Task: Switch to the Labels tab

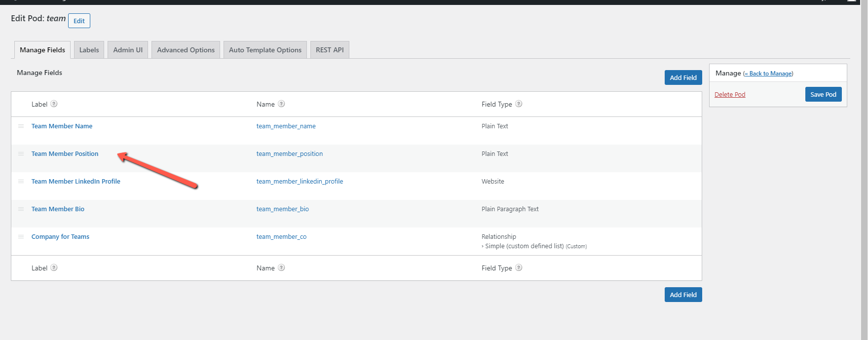Action: [x=89, y=50]
